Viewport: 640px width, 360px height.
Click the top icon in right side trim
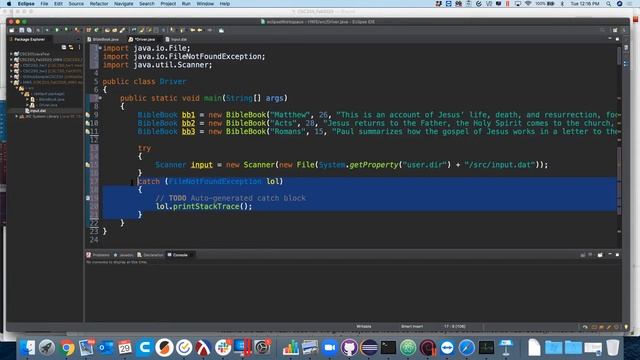coord(627,48)
